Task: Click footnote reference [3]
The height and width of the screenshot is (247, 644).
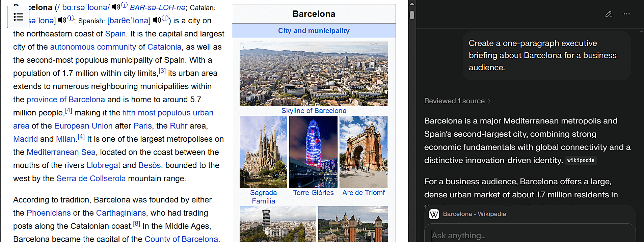Action: [162, 71]
